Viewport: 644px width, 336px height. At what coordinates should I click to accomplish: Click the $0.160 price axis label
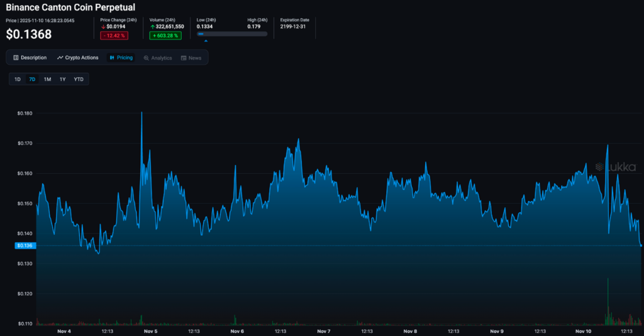25,173
